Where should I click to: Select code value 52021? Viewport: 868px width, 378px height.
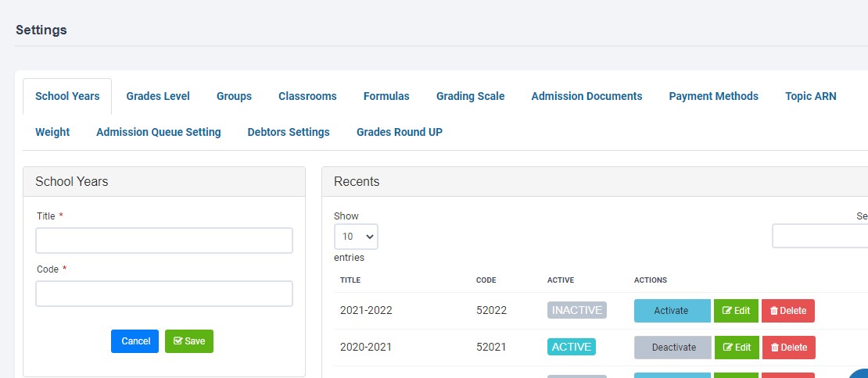[491, 347]
